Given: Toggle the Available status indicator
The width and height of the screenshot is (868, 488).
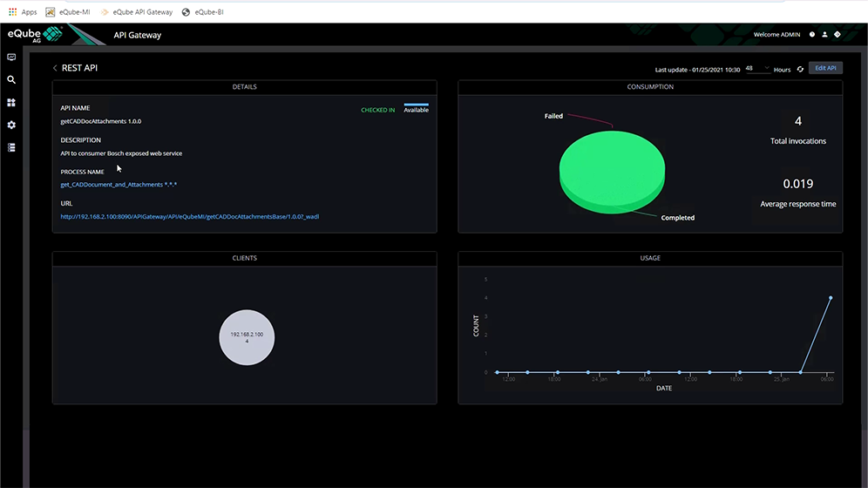Looking at the screenshot, I should tap(416, 108).
